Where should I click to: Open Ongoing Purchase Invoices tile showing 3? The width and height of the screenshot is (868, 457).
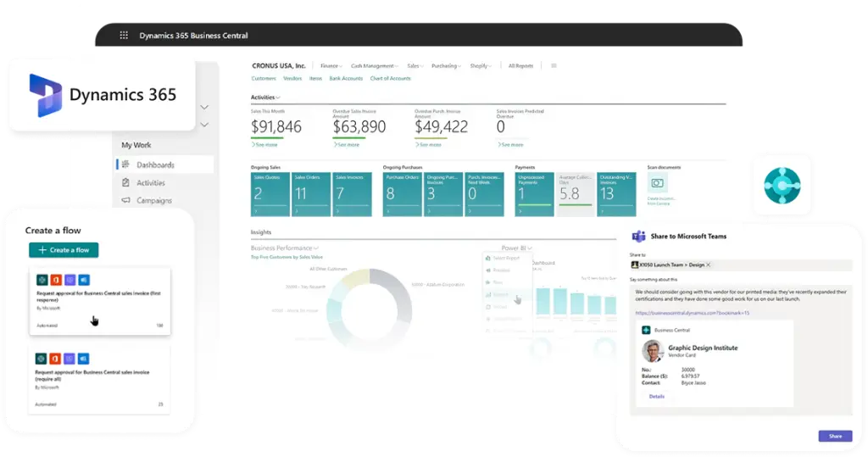click(x=443, y=194)
